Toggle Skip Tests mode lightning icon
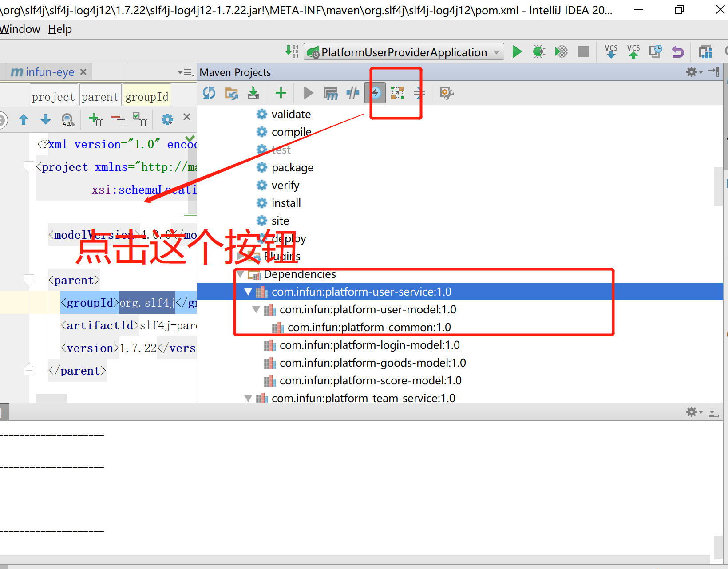728x569 pixels. tap(376, 93)
